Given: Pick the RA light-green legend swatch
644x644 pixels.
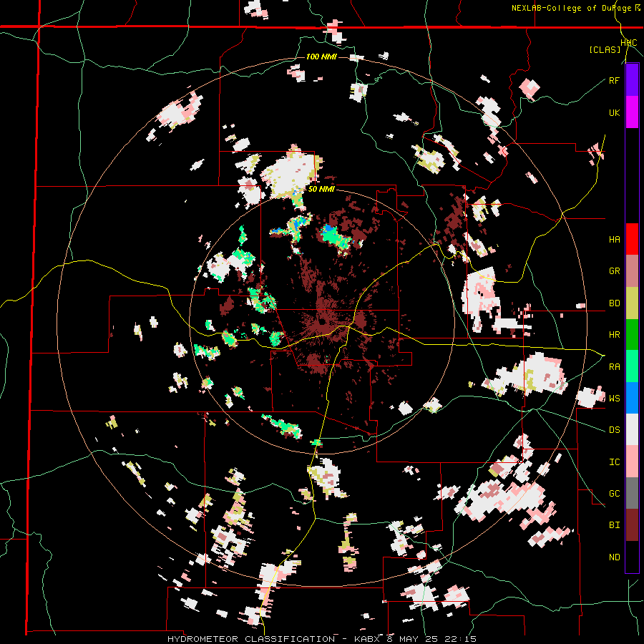Looking at the screenshot, I should tap(632, 366).
